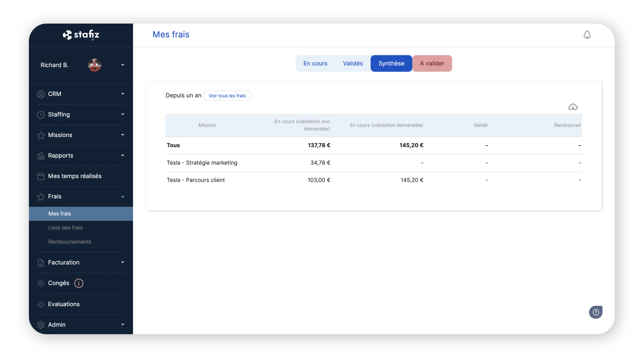Screen dimensions: 644x357
Task: Click the 103,00 € amount
Action: [x=319, y=180]
